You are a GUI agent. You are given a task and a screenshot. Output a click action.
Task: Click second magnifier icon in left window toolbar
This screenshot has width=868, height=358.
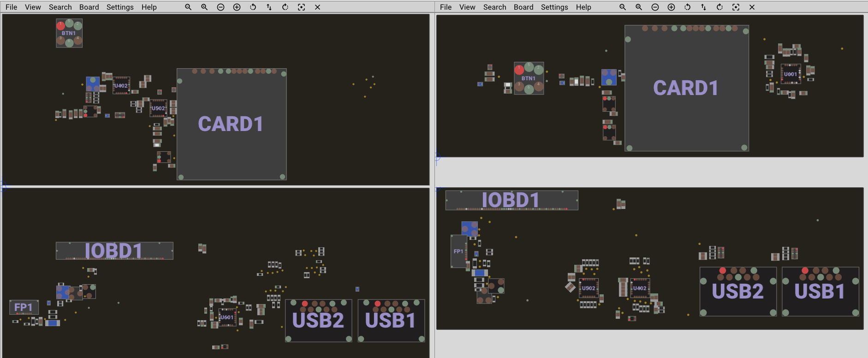point(204,7)
